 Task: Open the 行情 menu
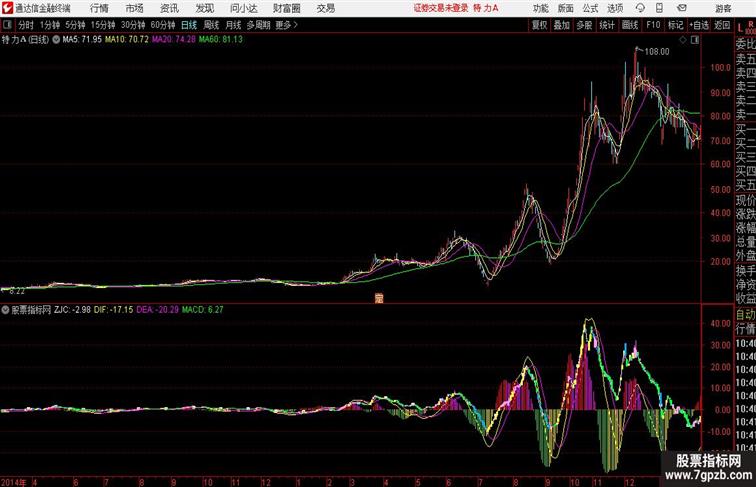tap(99, 8)
